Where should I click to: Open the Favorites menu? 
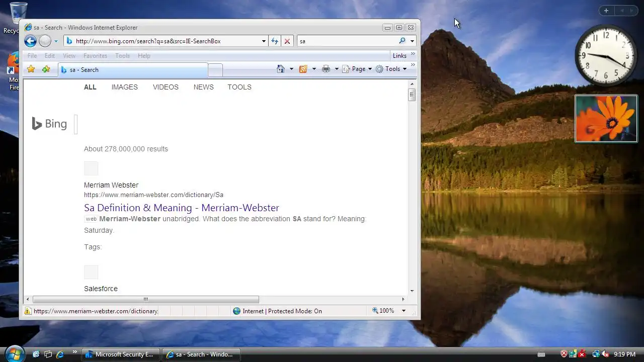point(95,56)
